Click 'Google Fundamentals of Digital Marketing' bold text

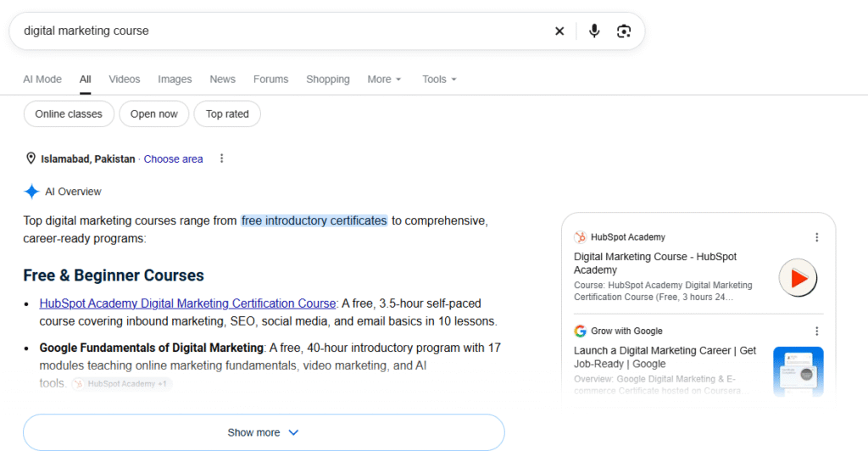151,348
